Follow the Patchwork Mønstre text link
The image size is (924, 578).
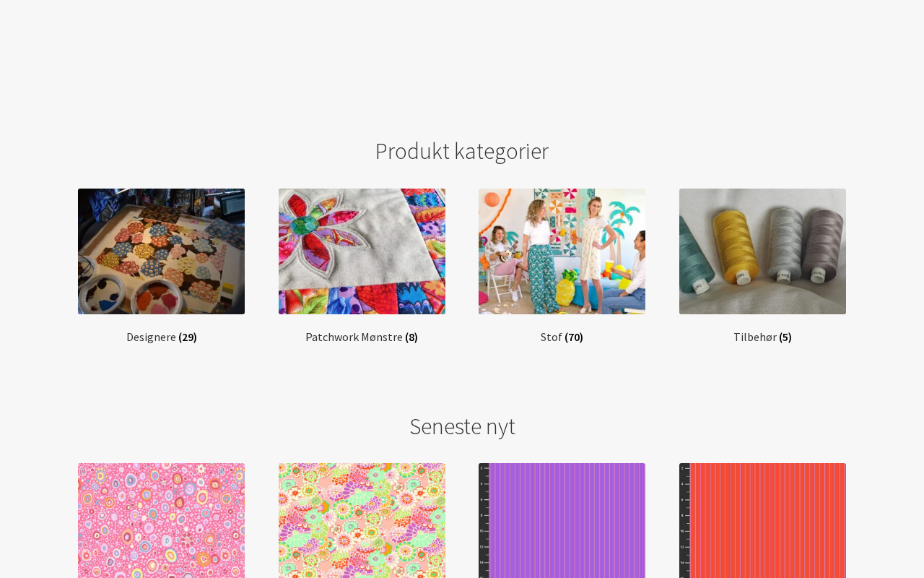tap(354, 337)
